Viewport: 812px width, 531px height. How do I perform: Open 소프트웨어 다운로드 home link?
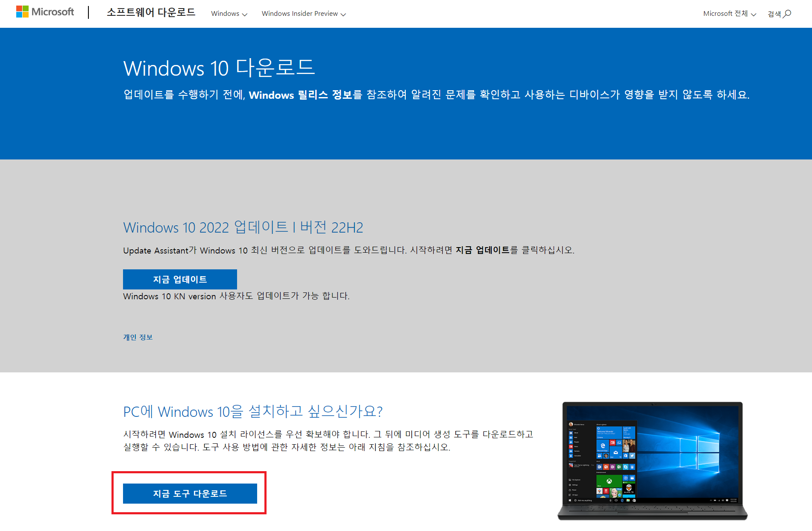pos(151,12)
